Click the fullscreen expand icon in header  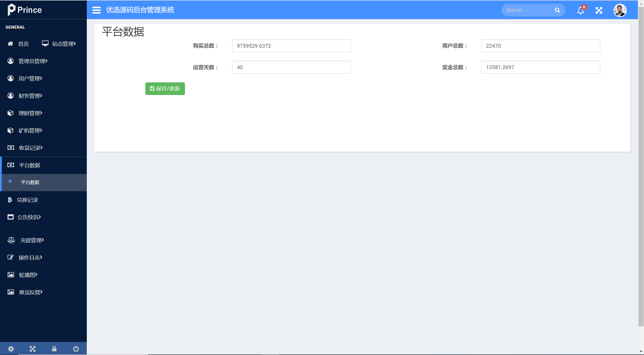coord(599,10)
